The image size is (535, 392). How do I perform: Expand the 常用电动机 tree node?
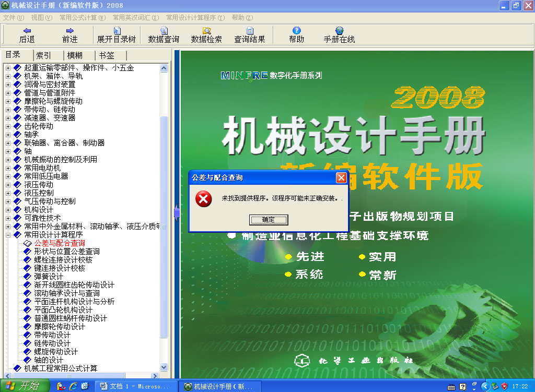pos(8,168)
